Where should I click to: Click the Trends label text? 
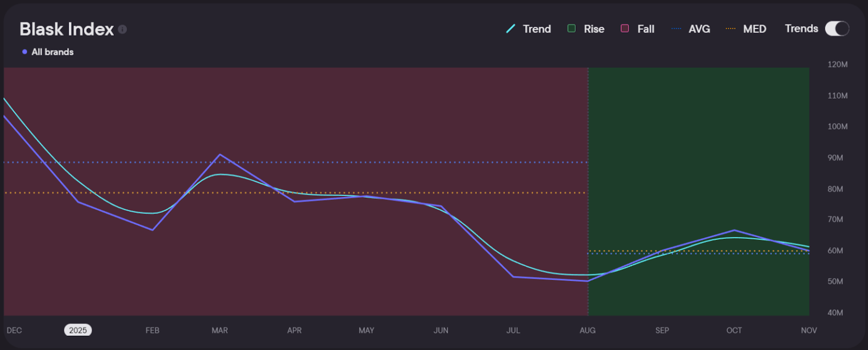801,29
